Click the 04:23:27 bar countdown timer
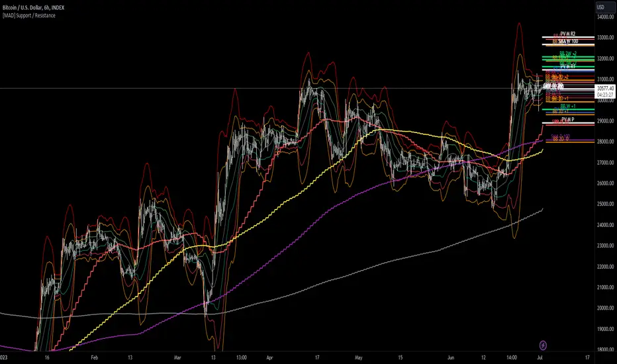This screenshot has height=364, width=617. [605, 95]
